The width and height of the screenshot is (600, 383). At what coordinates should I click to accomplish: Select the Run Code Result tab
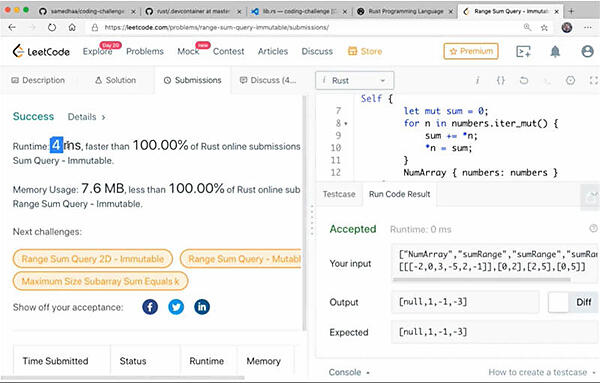399,194
